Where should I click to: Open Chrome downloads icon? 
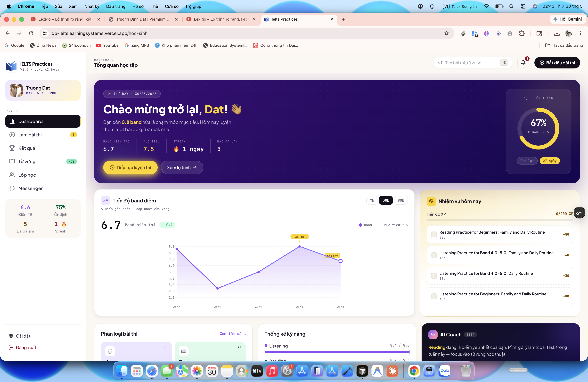pos(557,33)
